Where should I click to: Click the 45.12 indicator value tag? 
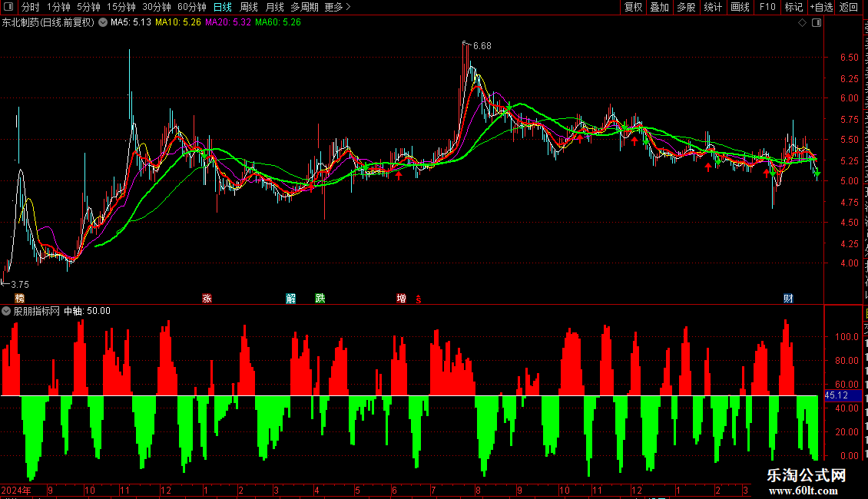pyautogui.click(x=843, y=395)
